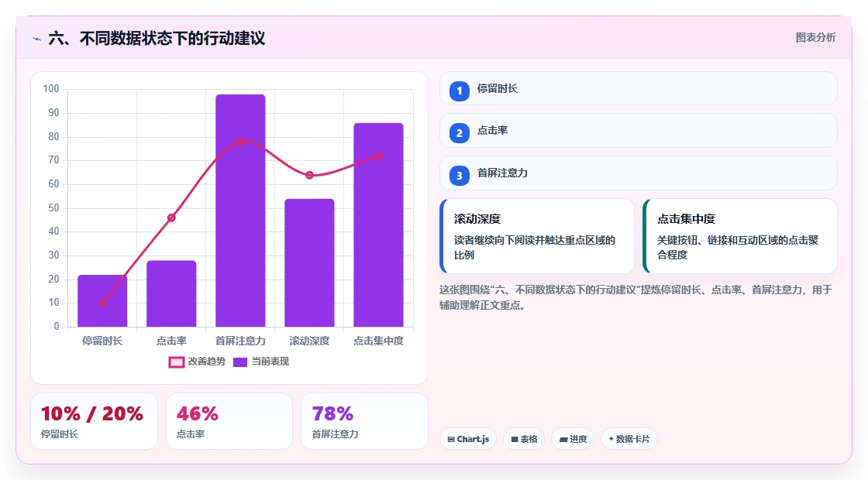
Task: Click the 表格 tag
Action: click(524, 439)
